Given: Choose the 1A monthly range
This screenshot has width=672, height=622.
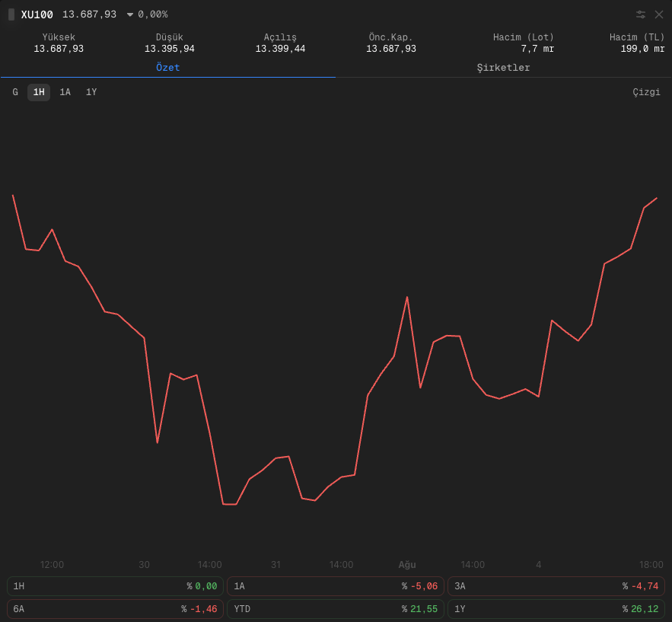Looking at the screenshot, I should 65,92.
